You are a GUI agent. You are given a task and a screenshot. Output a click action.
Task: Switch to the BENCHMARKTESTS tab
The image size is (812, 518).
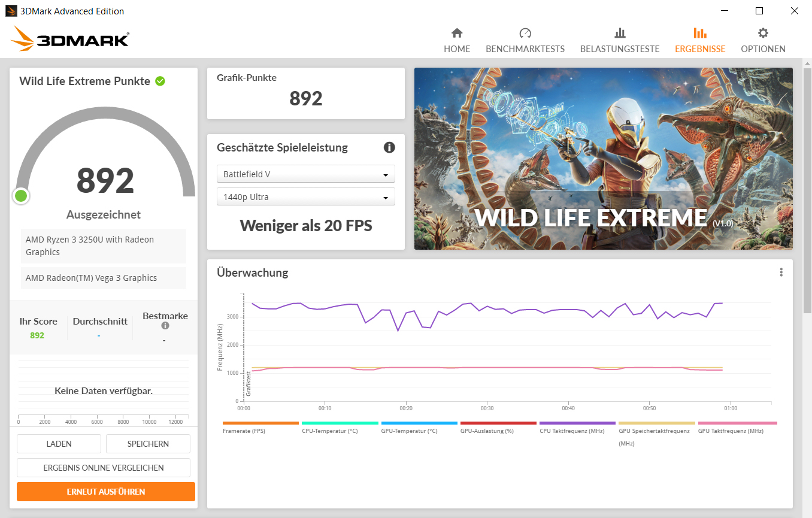[525, 41]
